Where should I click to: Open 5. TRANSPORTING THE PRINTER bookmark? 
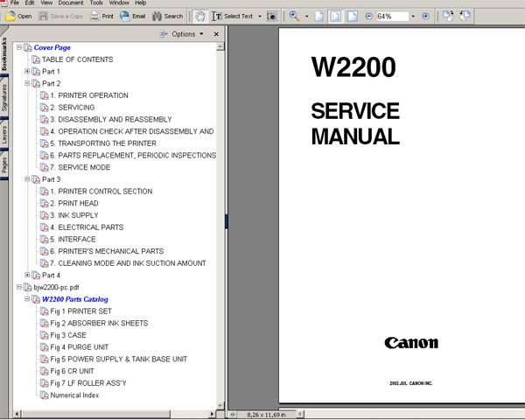[x=103, y=143]
